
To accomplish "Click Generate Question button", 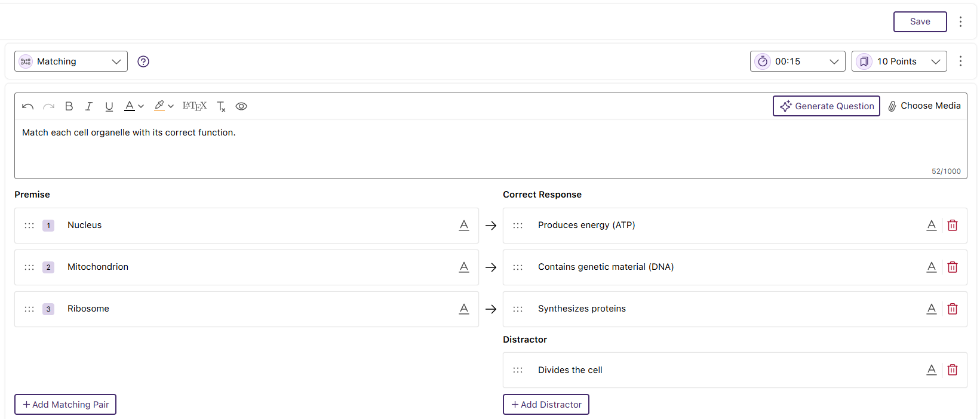I will coord(827,106).
